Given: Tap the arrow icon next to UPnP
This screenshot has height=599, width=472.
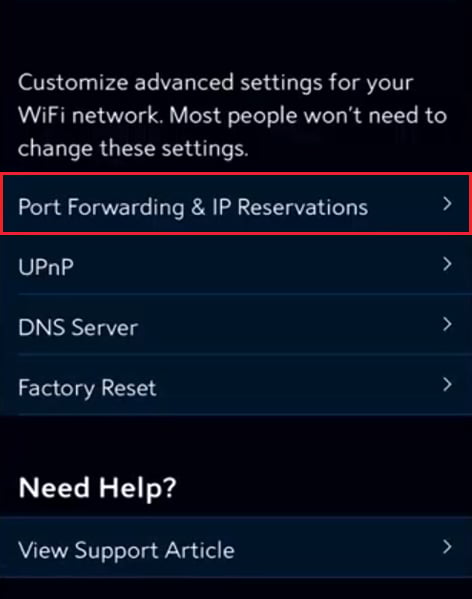Looking at the screenshot, I should [447, 264].
